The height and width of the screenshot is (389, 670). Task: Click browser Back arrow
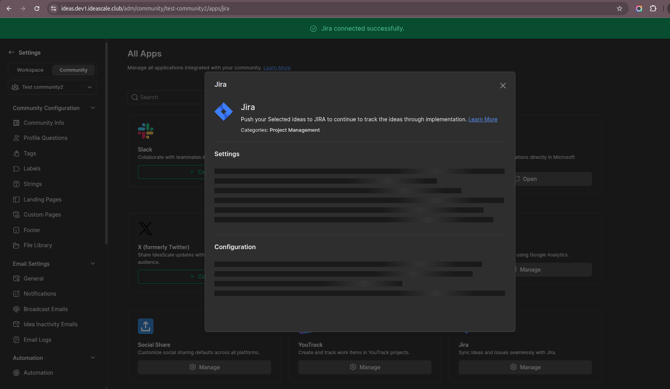tap(9, 9)
